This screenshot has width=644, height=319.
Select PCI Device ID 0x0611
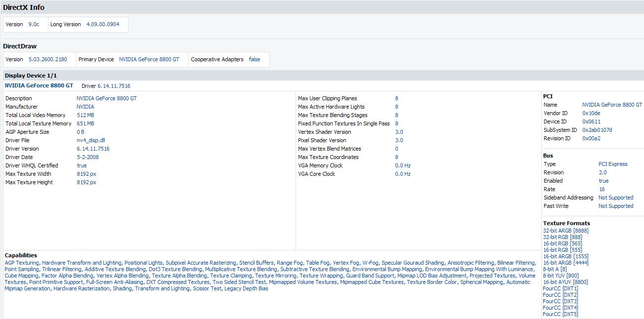(591, 121)
